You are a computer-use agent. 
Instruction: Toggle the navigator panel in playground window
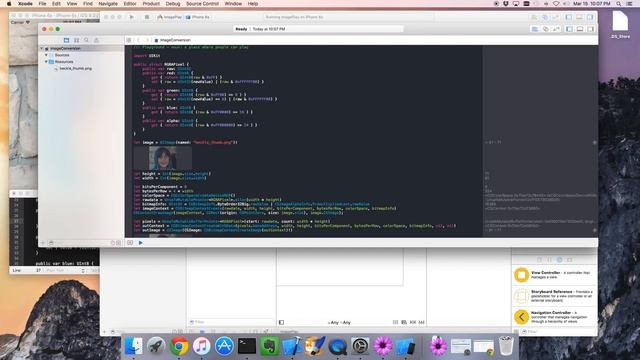pyautogui.click(x=569, y=29)
